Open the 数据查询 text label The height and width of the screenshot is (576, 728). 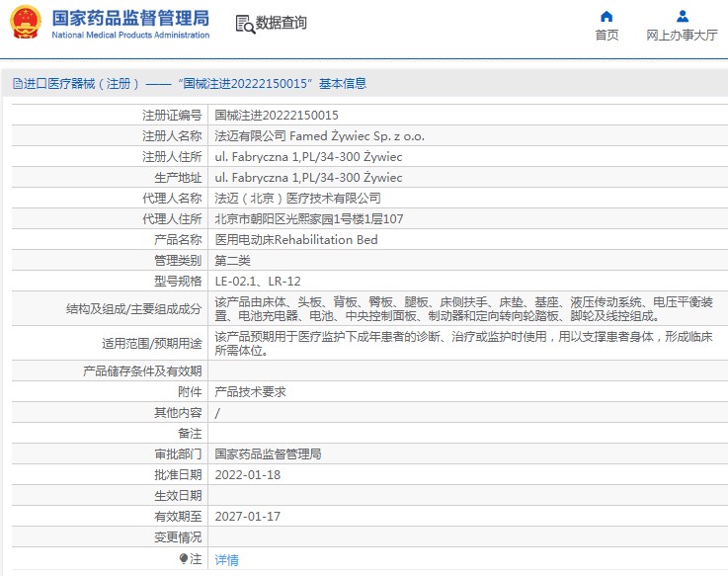282,23
